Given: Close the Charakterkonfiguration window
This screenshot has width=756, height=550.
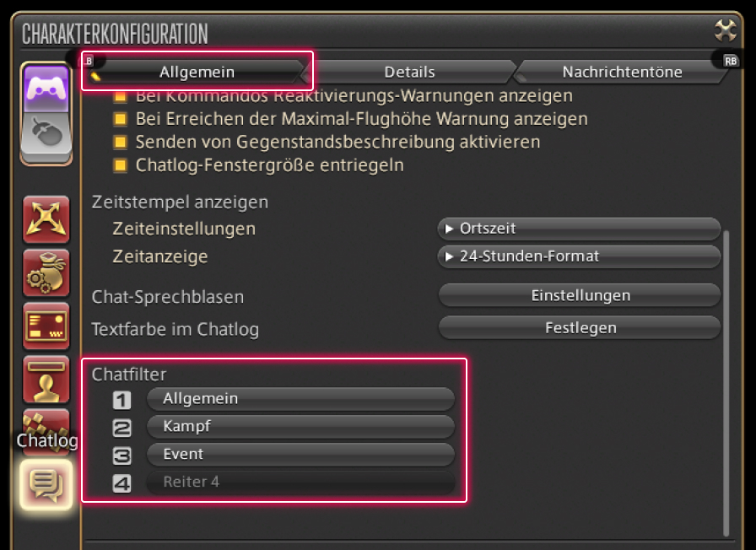Looking at the screenshot, I should [x=725, y=31].
